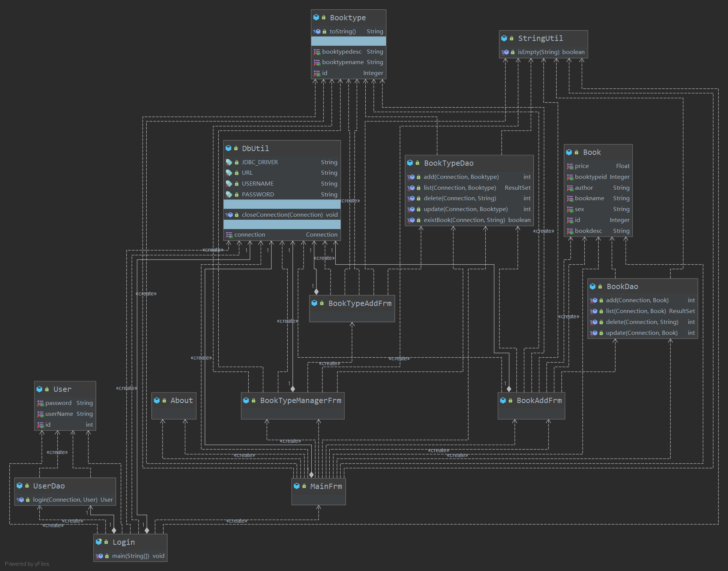
Task: Click list(Connection, Book) in BookDao
Action: 642,311
